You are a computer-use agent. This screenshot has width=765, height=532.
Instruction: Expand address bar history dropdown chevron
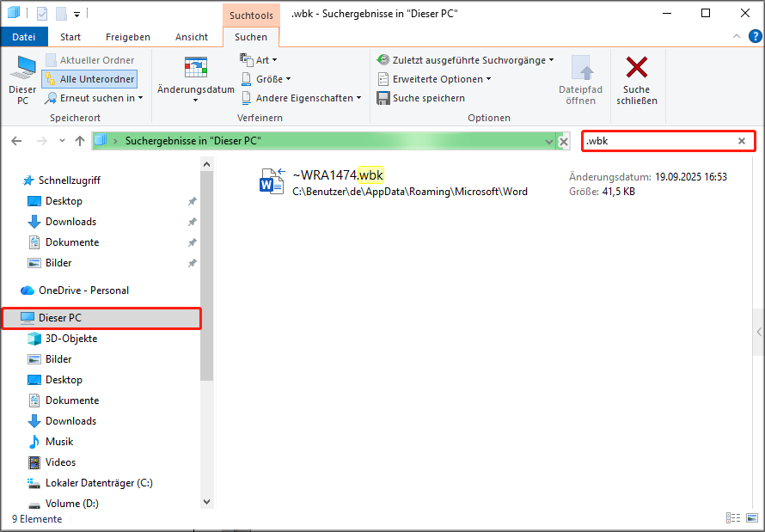tap(549, 142)
